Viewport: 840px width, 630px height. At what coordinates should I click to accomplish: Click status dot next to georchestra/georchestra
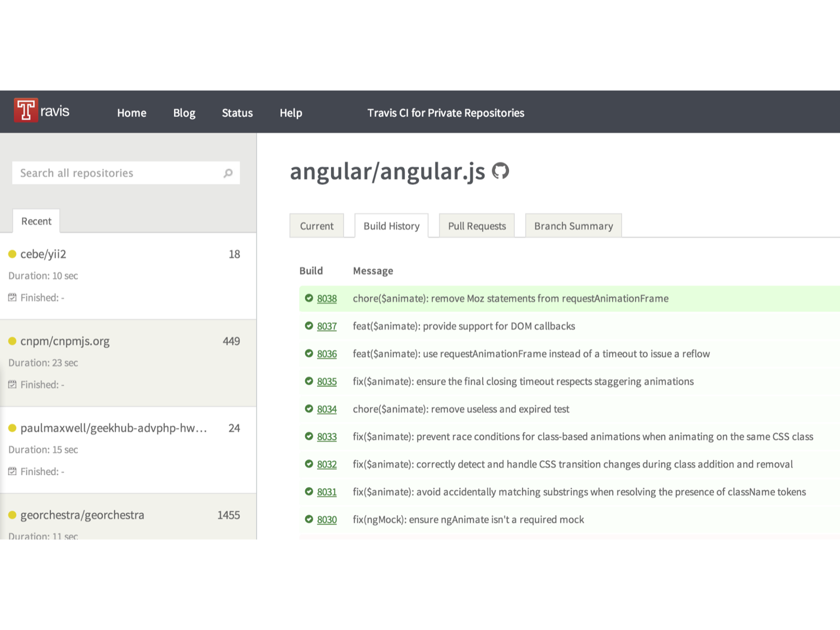[x=12, y=515]
